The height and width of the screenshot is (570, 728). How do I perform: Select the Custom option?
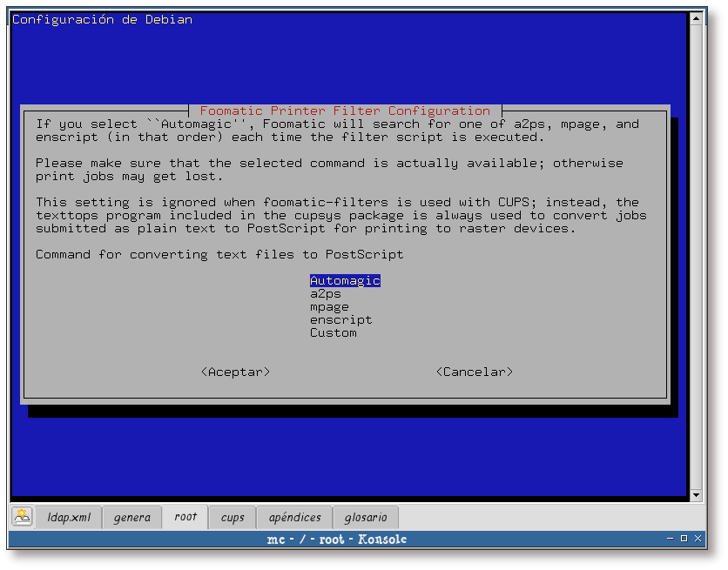coord(333,332)
